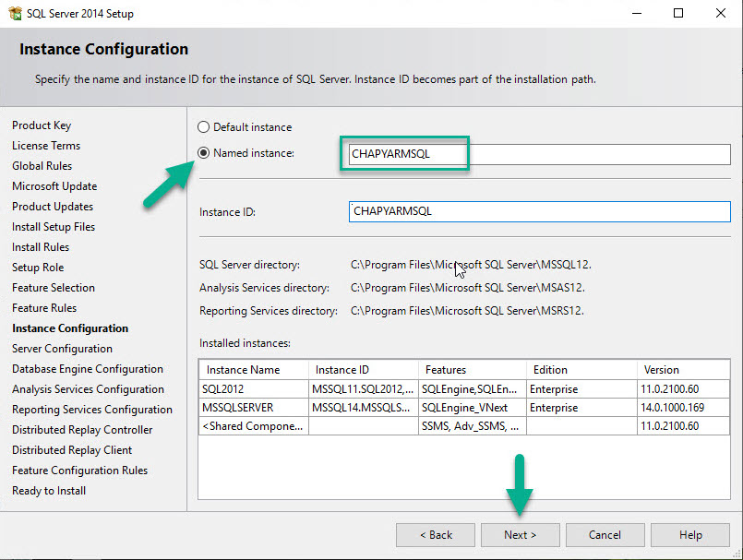Close the SQL Server 2014 Setup window
This screenshot has height=560, width=743.
[x=721, y=13]
